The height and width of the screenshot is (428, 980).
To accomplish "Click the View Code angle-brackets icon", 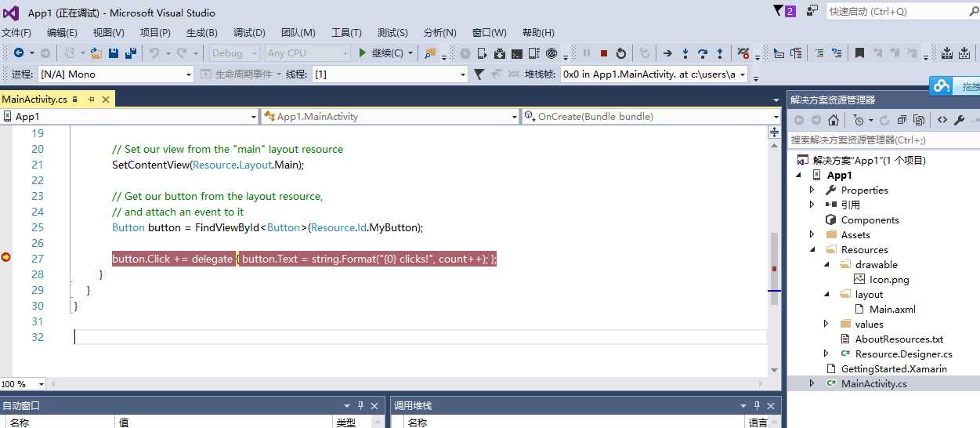I will tap(942, 120).
